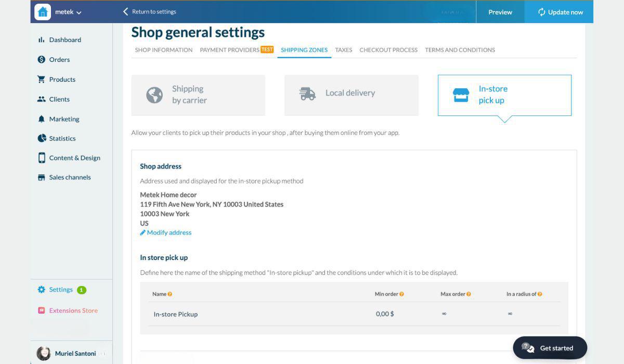Open the In-store Pickup row
624x364 pixels.
click(176, 314)
